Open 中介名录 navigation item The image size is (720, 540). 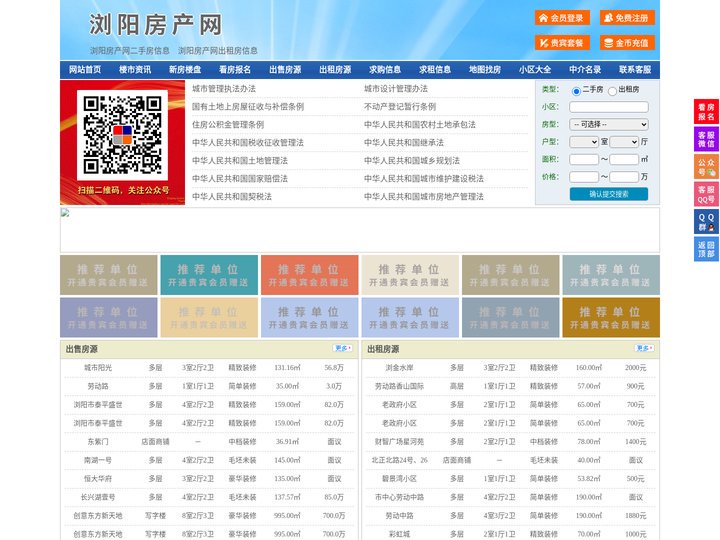pos(585,70)
